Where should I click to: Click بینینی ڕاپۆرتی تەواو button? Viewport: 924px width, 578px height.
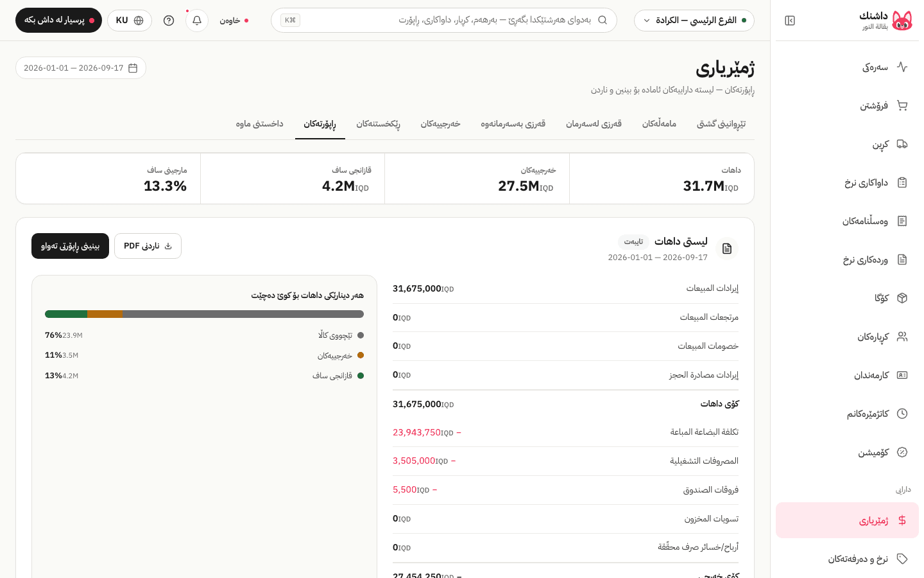[x=70, y=246]
